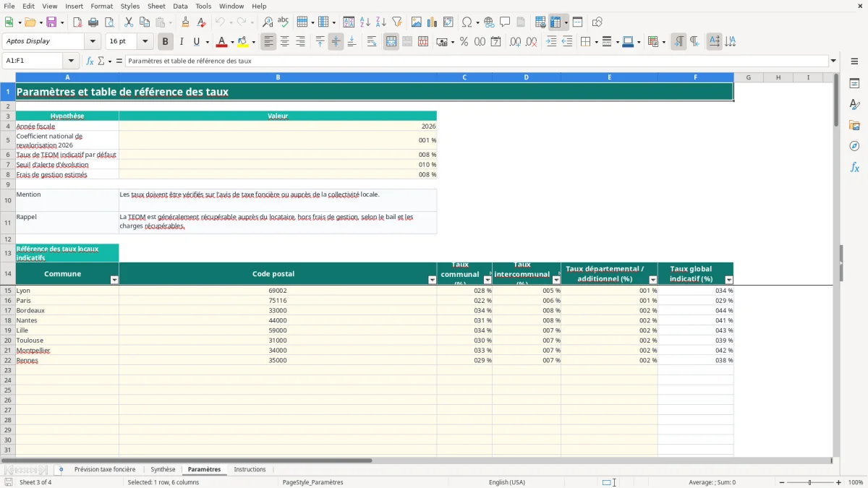Open the Sheet menu

156,6
